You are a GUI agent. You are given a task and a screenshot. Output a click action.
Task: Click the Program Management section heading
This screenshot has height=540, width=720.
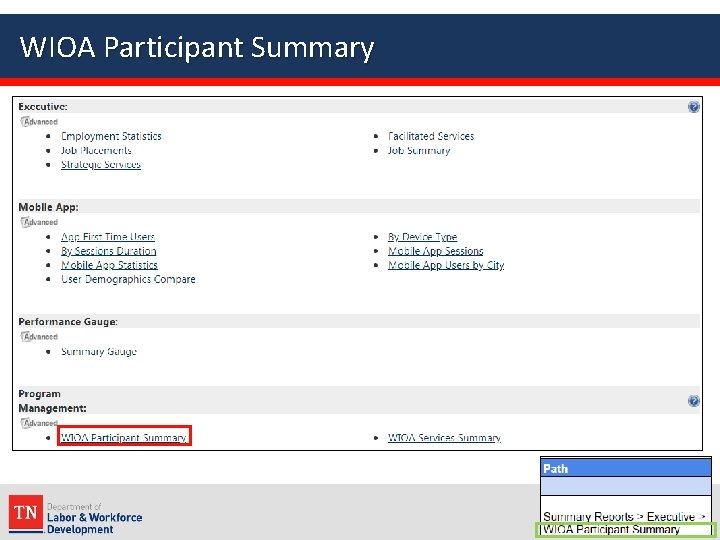[x=52, y=401]
